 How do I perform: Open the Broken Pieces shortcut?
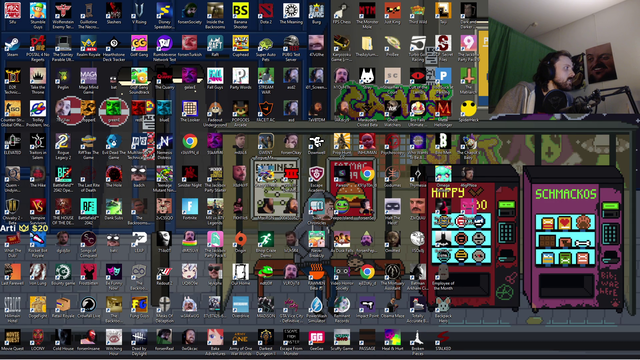(418, 337)
